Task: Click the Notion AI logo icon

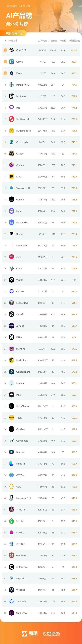Action: [x=11, y=96]
